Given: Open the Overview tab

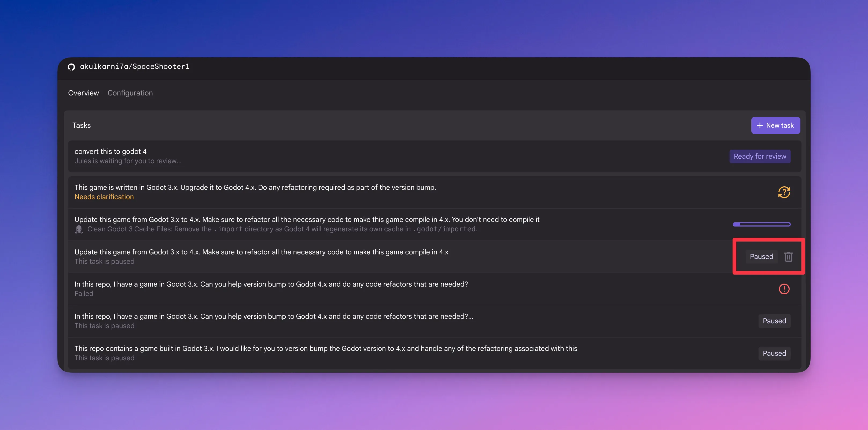Looking at the screenshot, I should click(83, 93).
